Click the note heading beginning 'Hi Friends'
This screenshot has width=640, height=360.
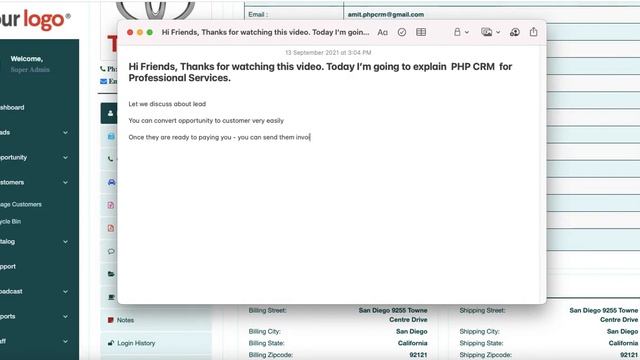point(320,72)
